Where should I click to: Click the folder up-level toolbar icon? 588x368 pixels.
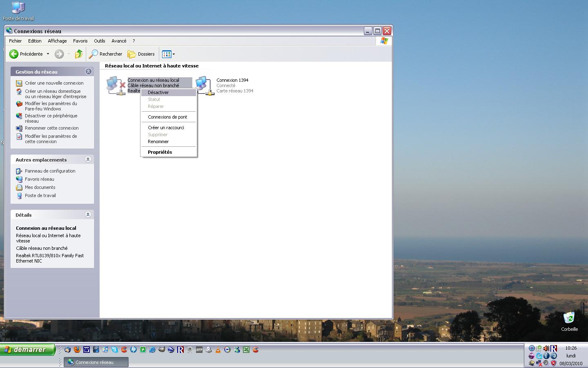pyautogui.click(x=79, y=54)
